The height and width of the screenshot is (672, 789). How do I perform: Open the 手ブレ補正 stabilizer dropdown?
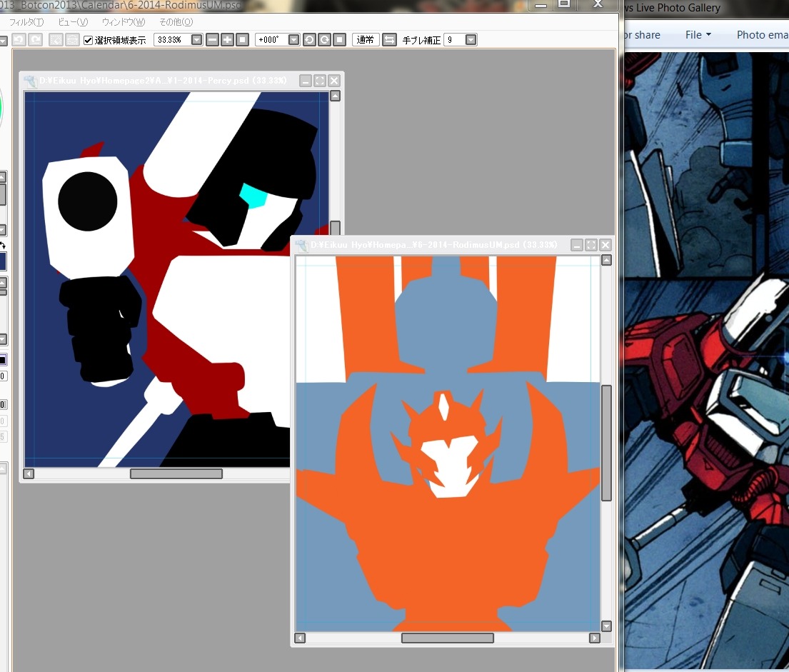(471, 40)
